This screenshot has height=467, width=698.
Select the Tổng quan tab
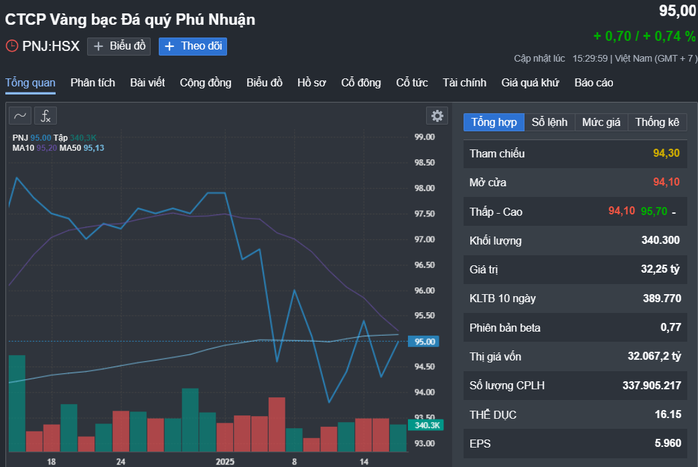click(x=30, y=83)
